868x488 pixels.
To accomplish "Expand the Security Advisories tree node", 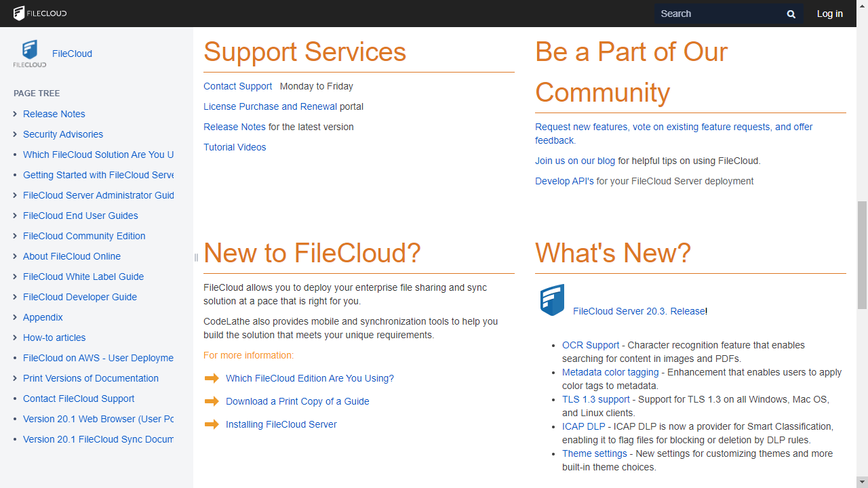I will coord(15,134).
